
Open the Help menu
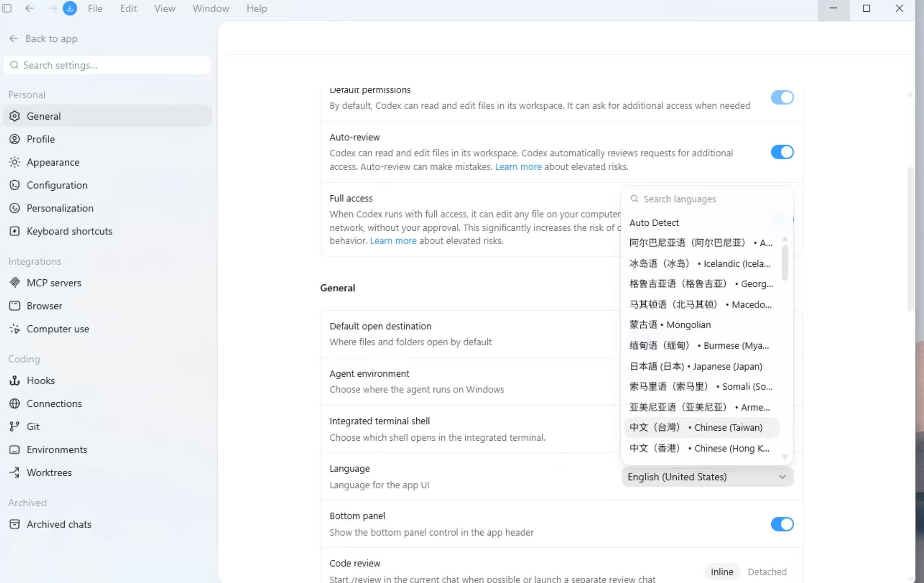coord(256,8)
